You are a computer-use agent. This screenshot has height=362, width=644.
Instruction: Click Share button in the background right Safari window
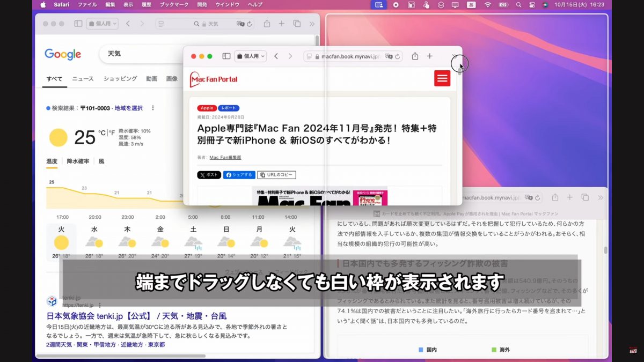pos(555,197)
